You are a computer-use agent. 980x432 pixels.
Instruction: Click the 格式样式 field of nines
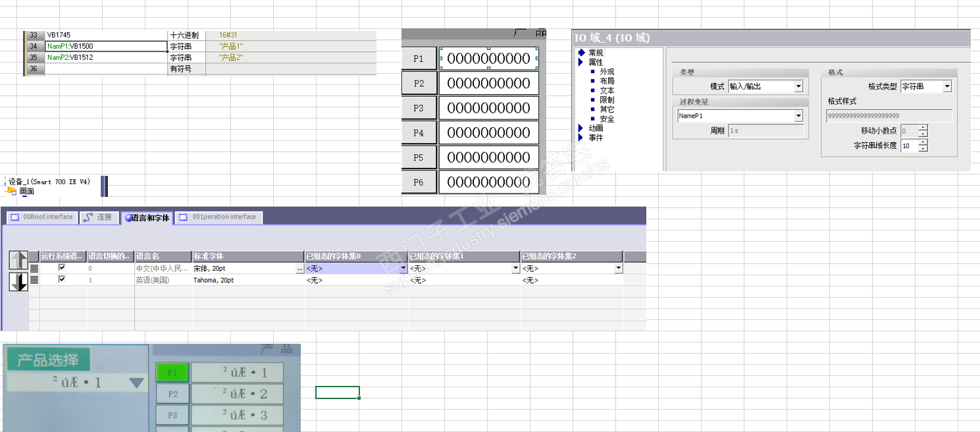889,116
